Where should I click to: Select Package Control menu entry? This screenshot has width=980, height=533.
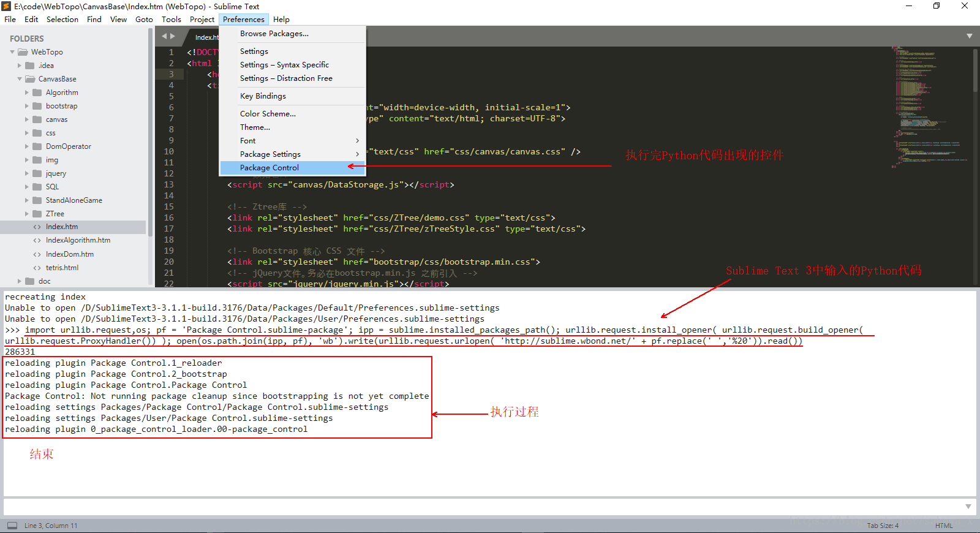click(293, 168)
